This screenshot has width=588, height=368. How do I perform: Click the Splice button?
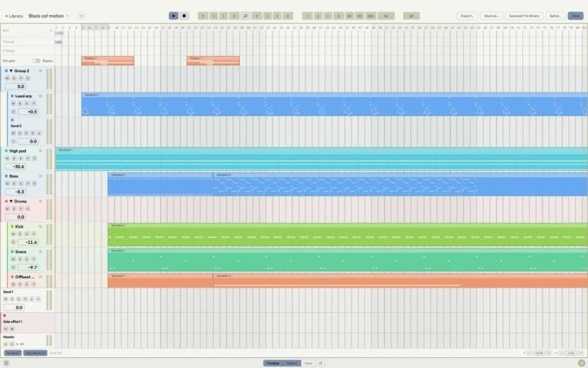coord(555,16)
